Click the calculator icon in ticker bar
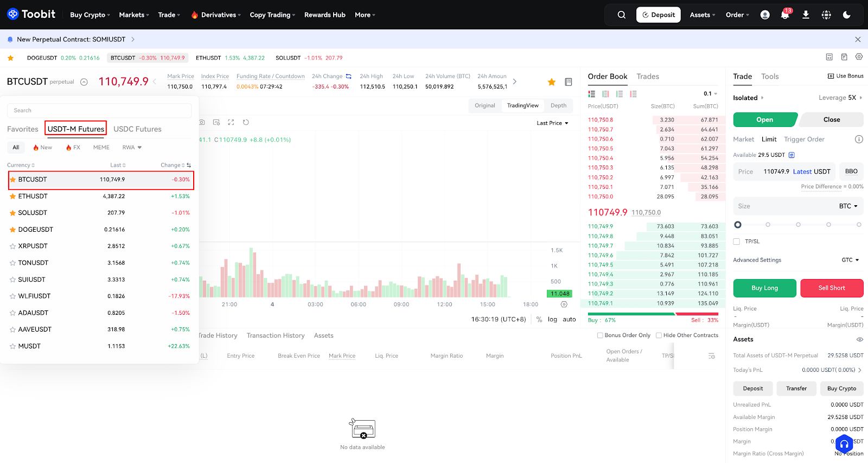 coord(829,56)
